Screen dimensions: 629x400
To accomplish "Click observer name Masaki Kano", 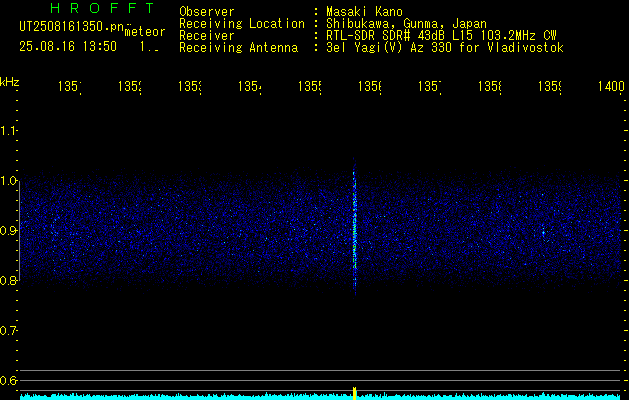I will pyautogui.click(x=364, y=12).
